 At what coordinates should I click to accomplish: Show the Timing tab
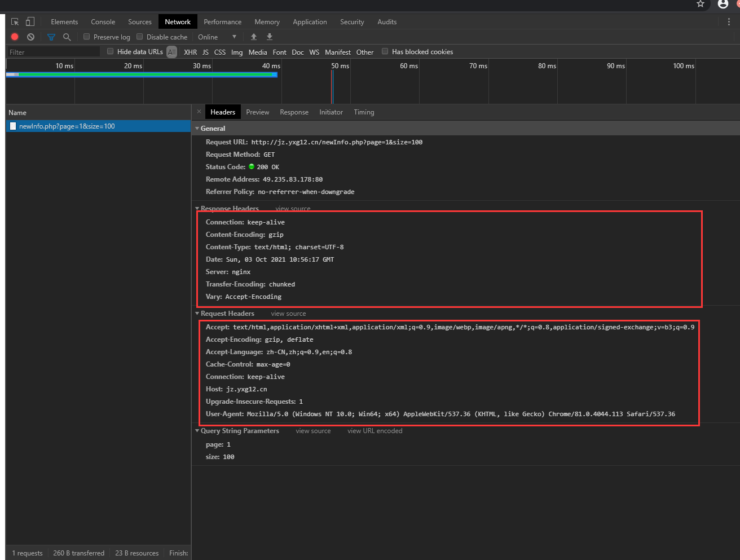click(364, 112)
